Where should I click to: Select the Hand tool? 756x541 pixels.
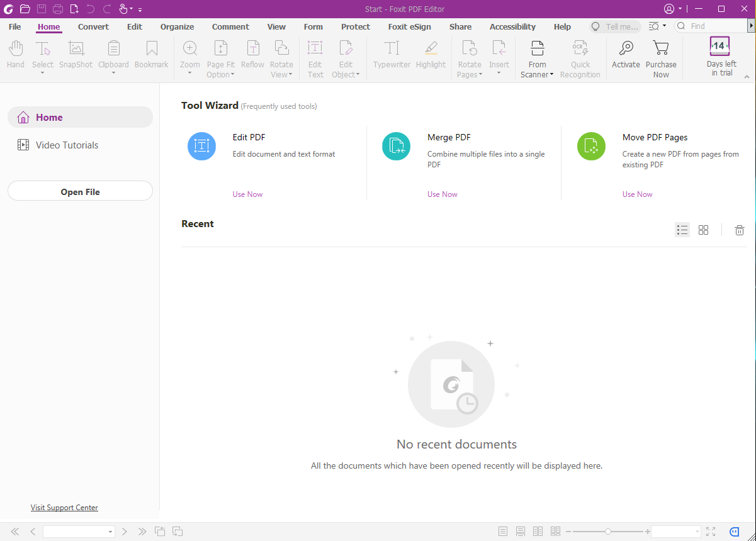point(16,55)
